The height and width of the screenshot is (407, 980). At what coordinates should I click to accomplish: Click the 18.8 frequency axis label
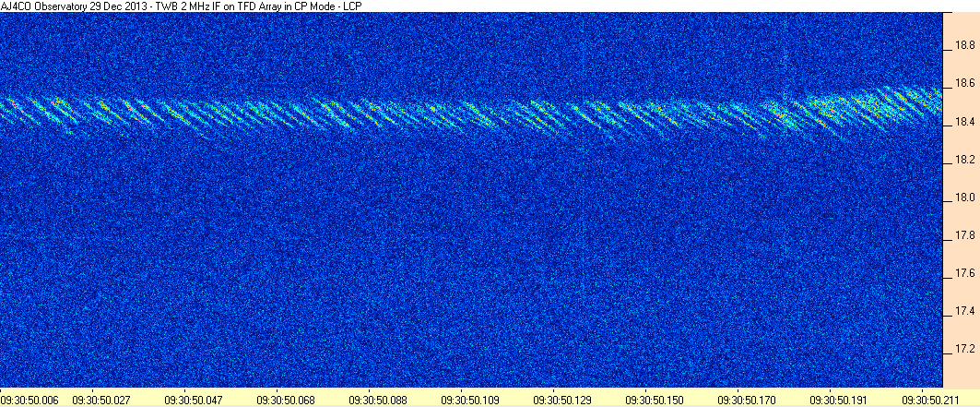tap(963, 45)
